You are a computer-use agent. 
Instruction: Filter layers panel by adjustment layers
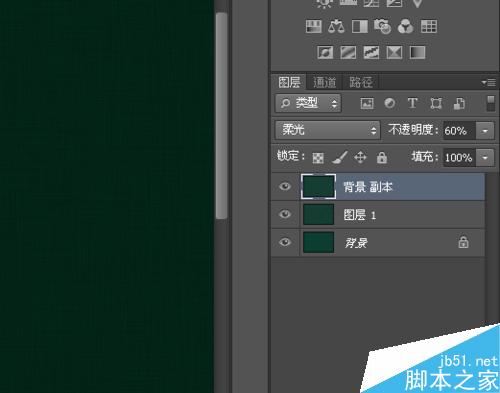tap(390, 103)
